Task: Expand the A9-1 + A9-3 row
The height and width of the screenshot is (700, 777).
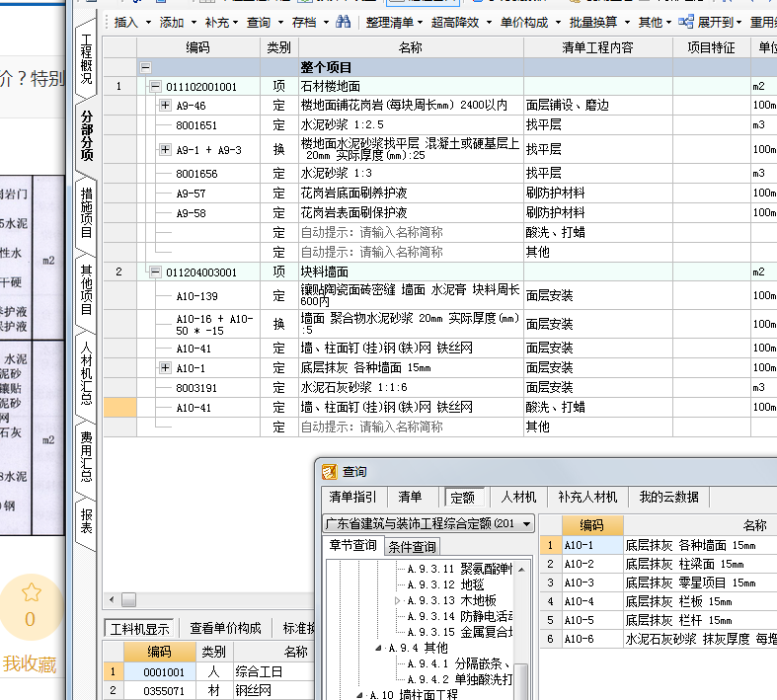Action: [165, 149]
